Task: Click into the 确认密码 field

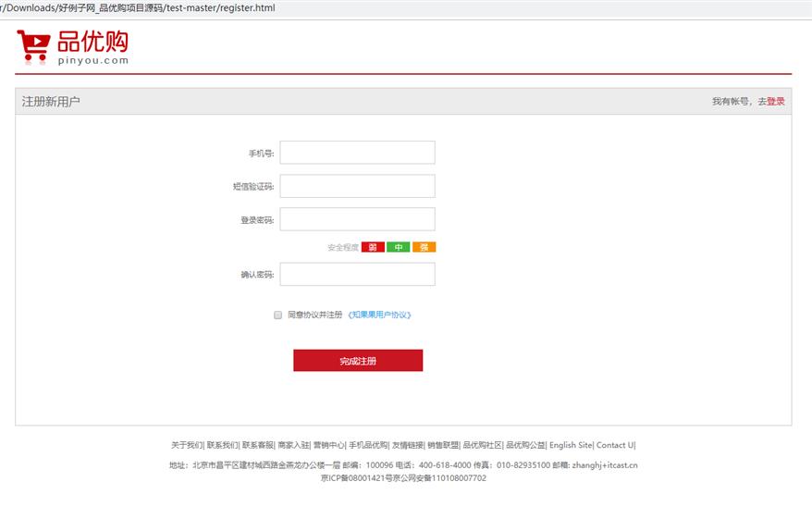Action: (357, 275)
